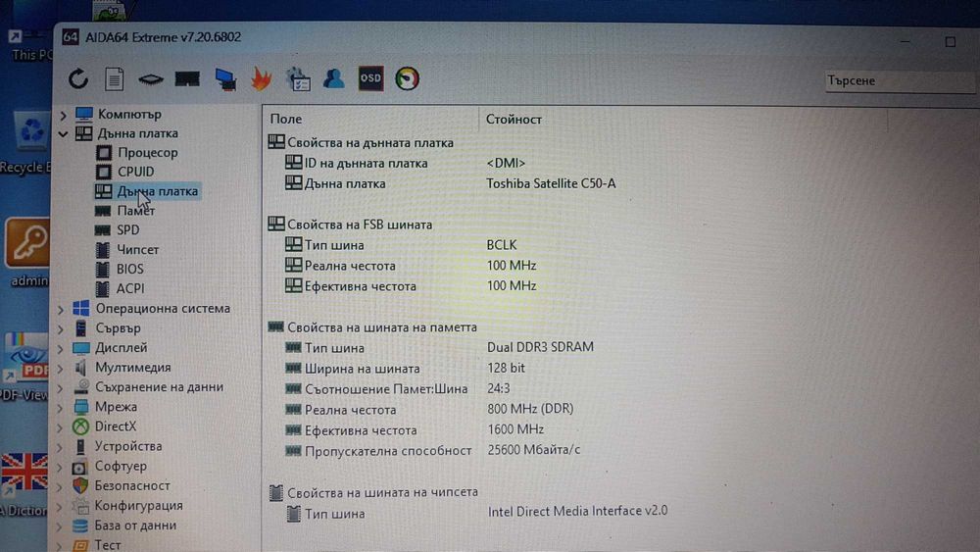The width and height of the screenshot is (980, 552).
Task: Select the Конфигурация tree item
Action: click(x=138, y=506)
